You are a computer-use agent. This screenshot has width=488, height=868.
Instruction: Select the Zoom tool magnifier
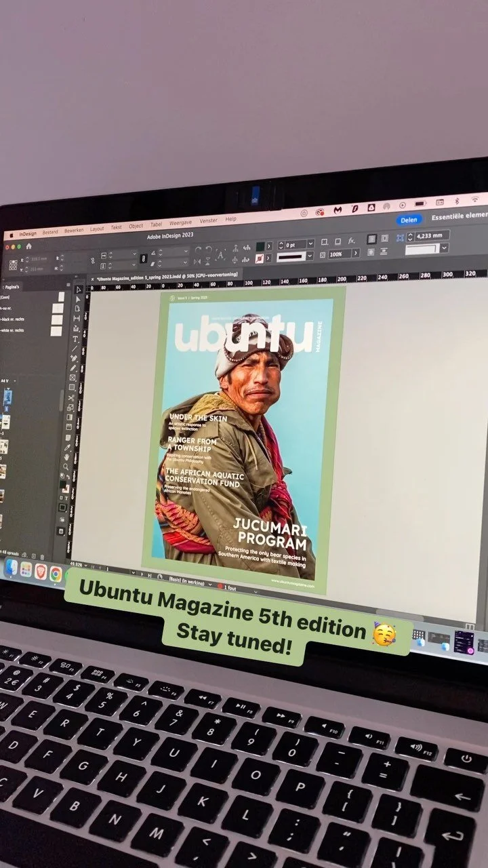66,467
